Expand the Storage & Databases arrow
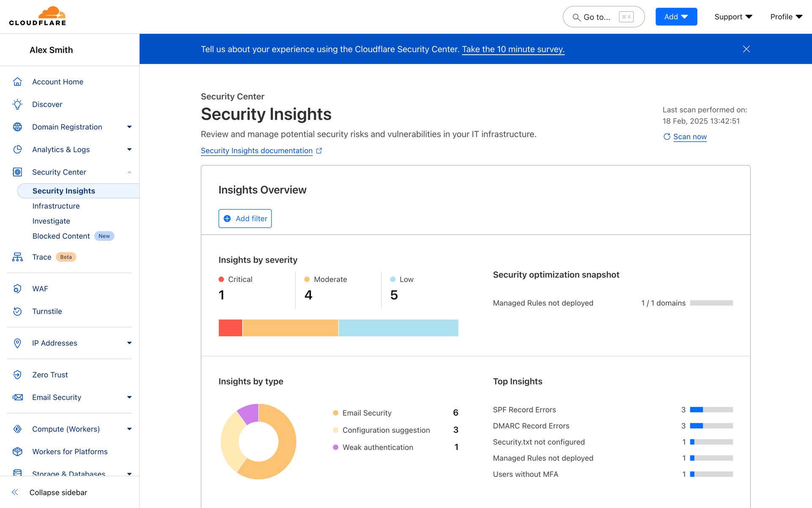 click(x=129, y=474)
